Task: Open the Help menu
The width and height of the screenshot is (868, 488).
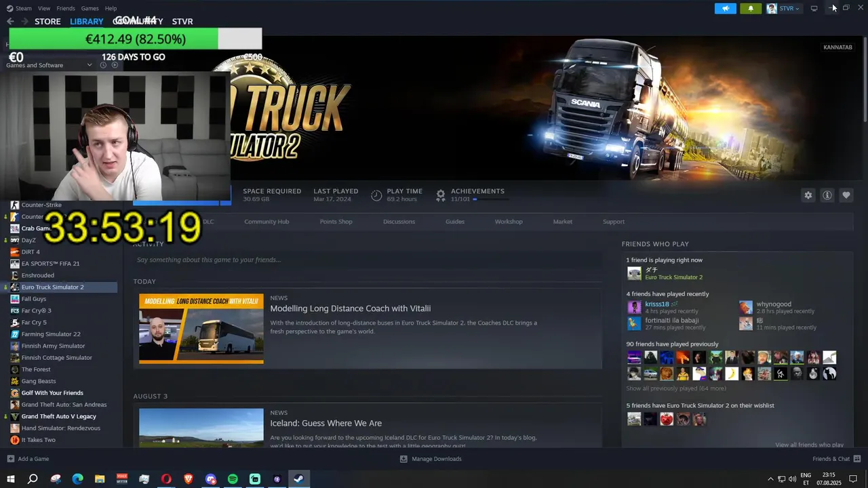Action: coord(111,8)
